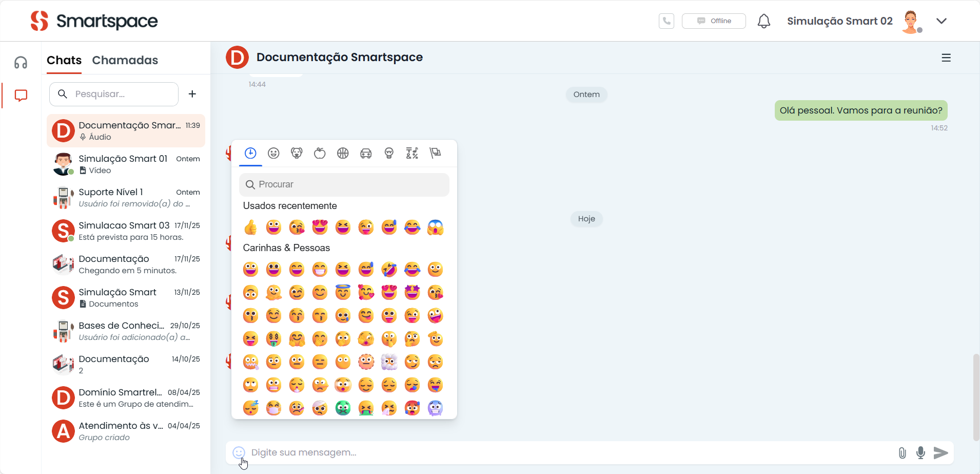The image size is (980, 474).
Task: Expand the user profile dropdown chevron
Action: (941, 21)
